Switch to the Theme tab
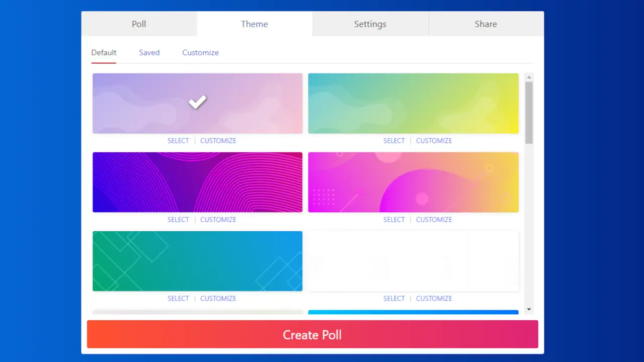The image size is (644, 362). click(254, 24)
